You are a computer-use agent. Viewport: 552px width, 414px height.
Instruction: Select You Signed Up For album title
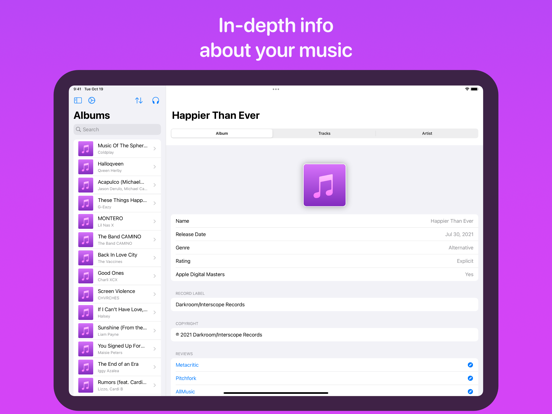121,346
